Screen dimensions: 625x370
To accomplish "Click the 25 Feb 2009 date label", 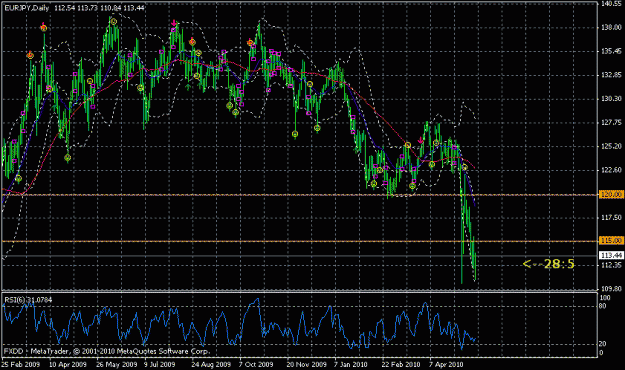I will pos(20,364).
